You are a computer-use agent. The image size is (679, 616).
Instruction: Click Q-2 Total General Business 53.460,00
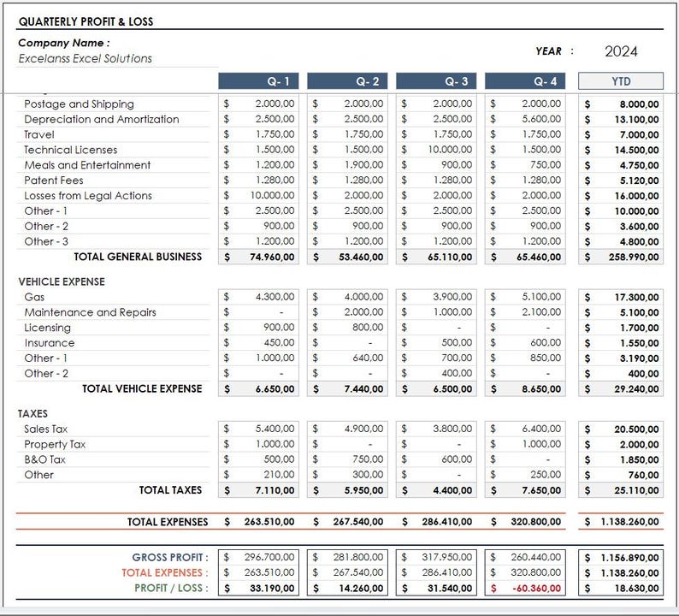tap(361, 257)
